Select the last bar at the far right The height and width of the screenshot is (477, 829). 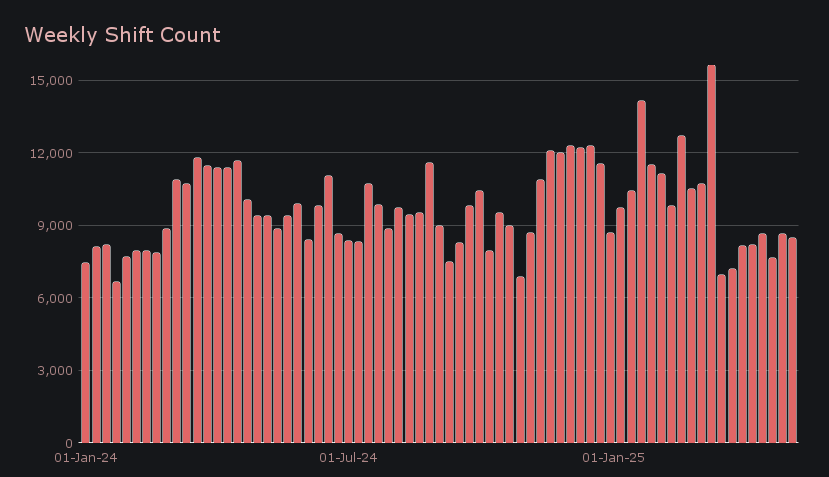point(792,340)
